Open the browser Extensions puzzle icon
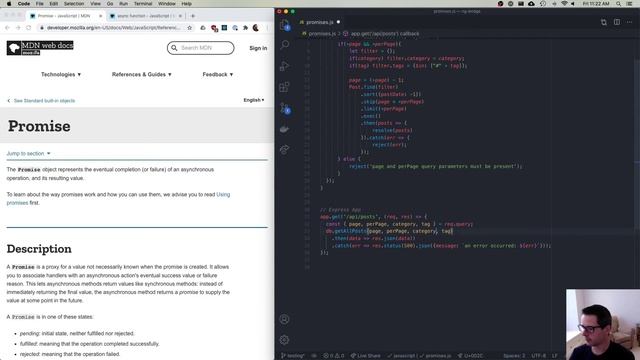This screenshot has height=360, width=640. pyautogui.click(x=245, y=28)
